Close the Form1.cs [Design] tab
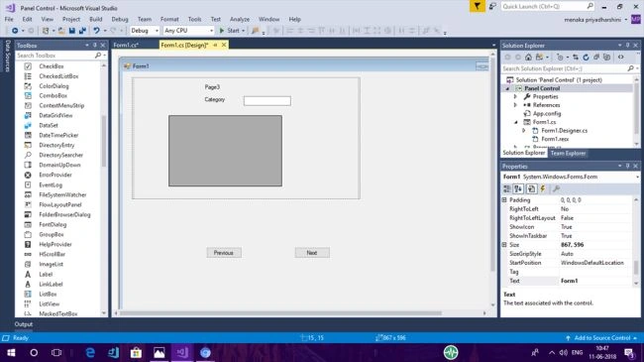 point(224,45)
